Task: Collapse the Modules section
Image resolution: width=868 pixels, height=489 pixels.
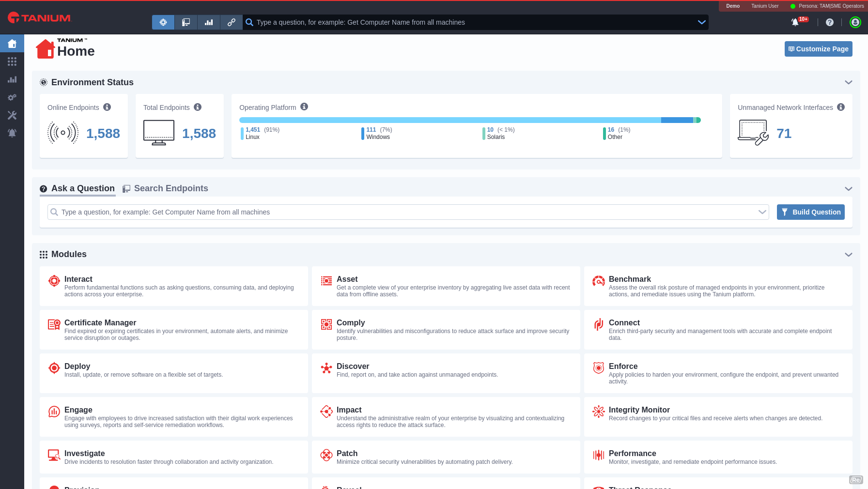Action: (848, 255)
